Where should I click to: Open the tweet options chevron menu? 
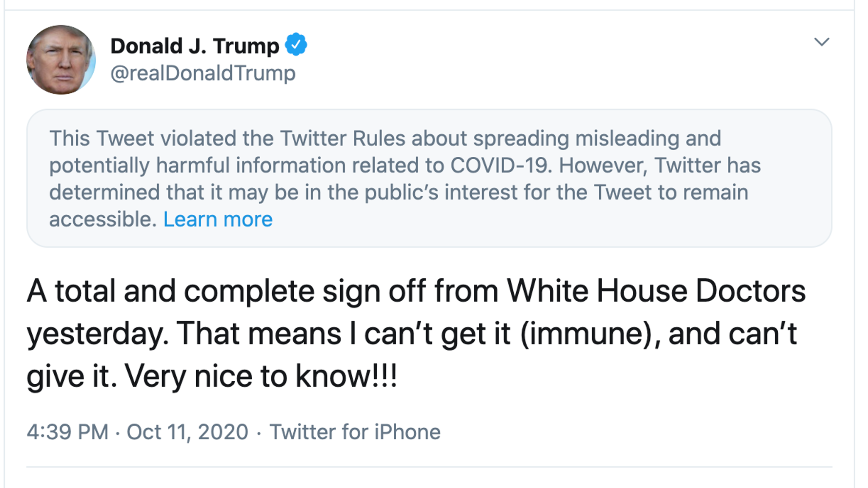(x=821, y=42)
